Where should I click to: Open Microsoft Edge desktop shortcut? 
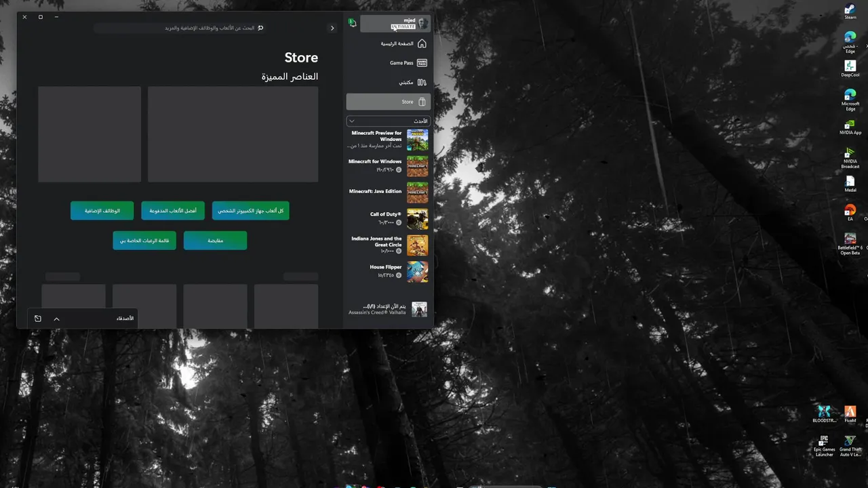850,100
